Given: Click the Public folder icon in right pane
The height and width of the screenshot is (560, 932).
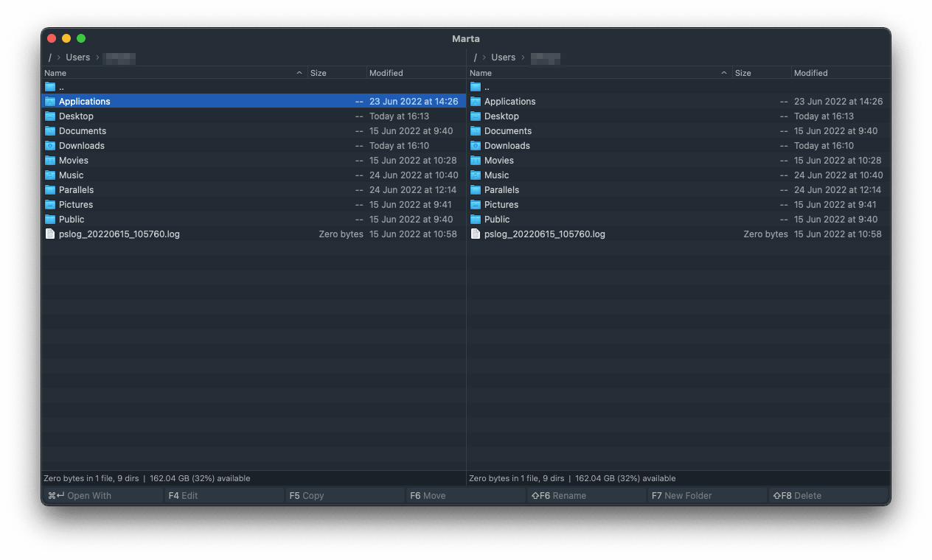Looking at the screenshot, I should (476, 219).
